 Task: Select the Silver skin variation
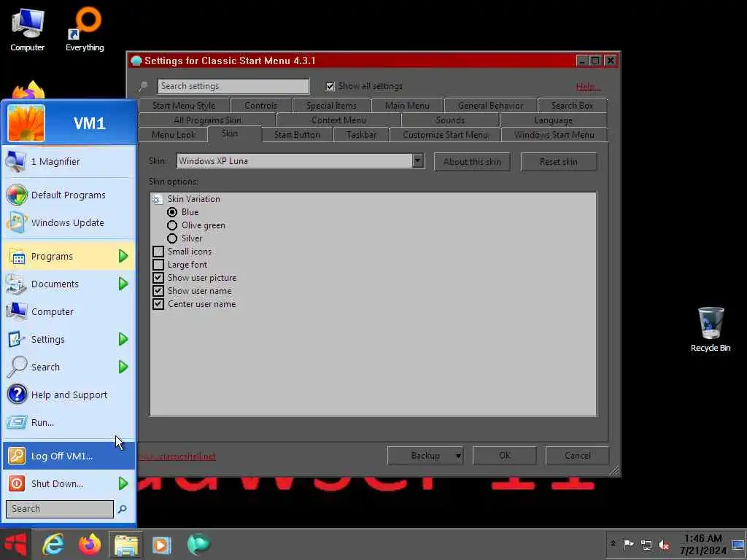click(172, 238)
